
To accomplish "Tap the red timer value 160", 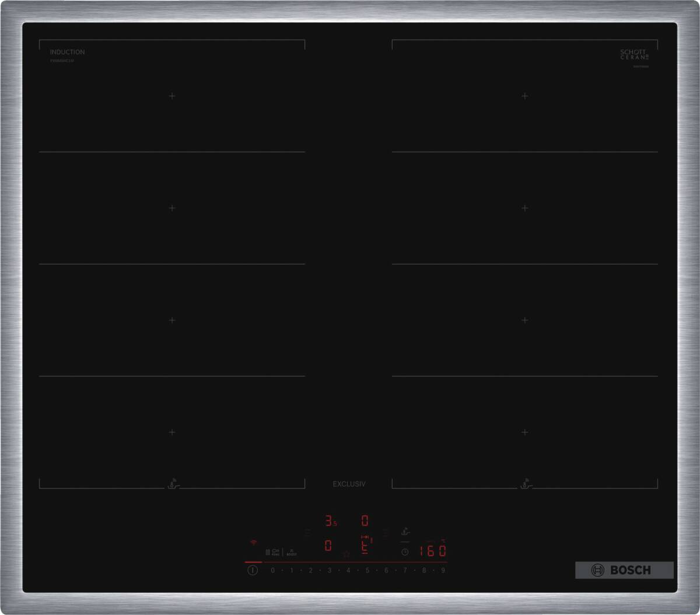I will tap(432, 551).
